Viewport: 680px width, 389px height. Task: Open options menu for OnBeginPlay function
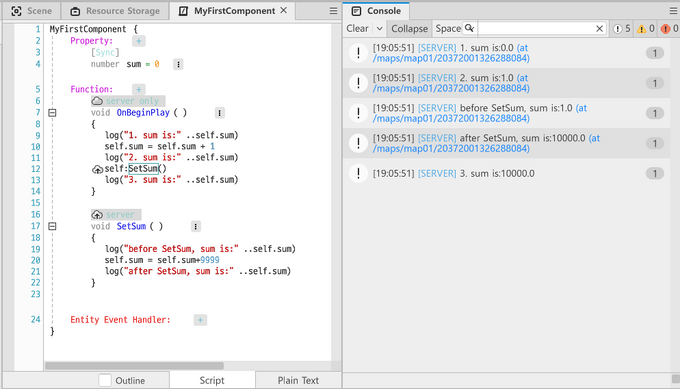[x=219, y=113]
